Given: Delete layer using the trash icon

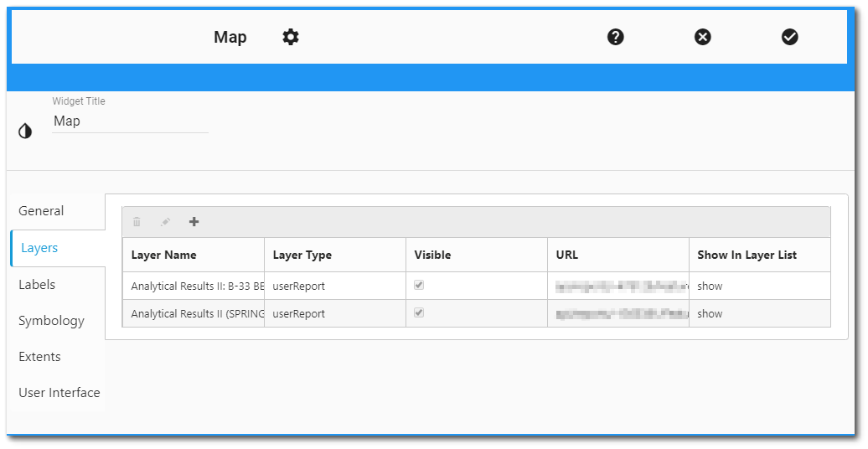Looking at the screenshot, I should coord(137,222).
